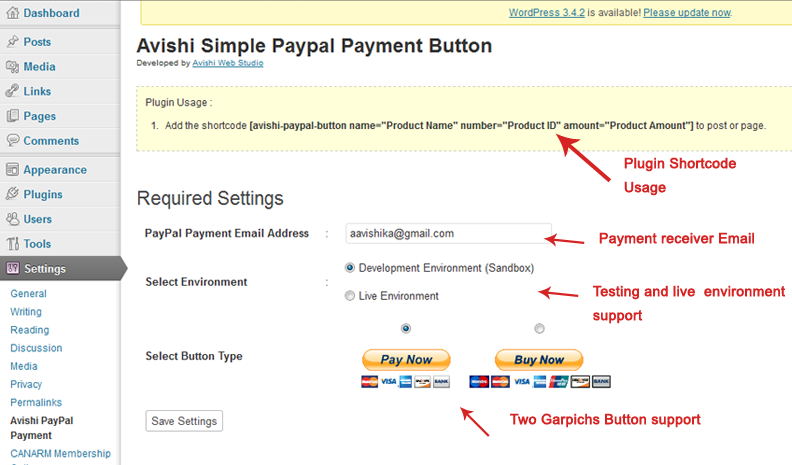
Task: Click the Required Settings heading
Action: [210, 198]
